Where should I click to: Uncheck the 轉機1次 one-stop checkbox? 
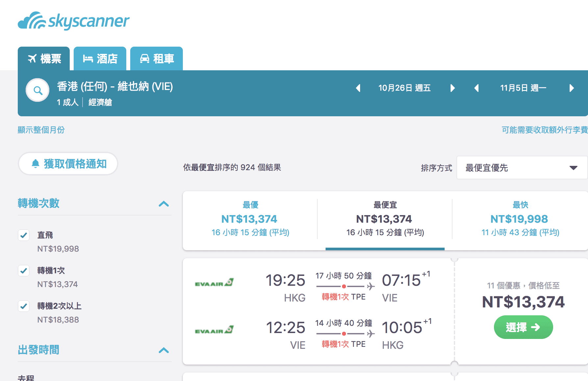24,271
